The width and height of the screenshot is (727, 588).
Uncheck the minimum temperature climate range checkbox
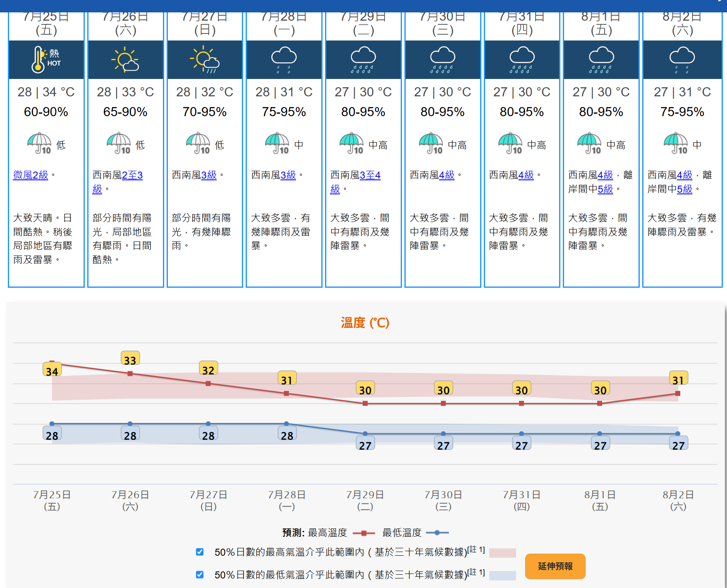tap(200, 575)
